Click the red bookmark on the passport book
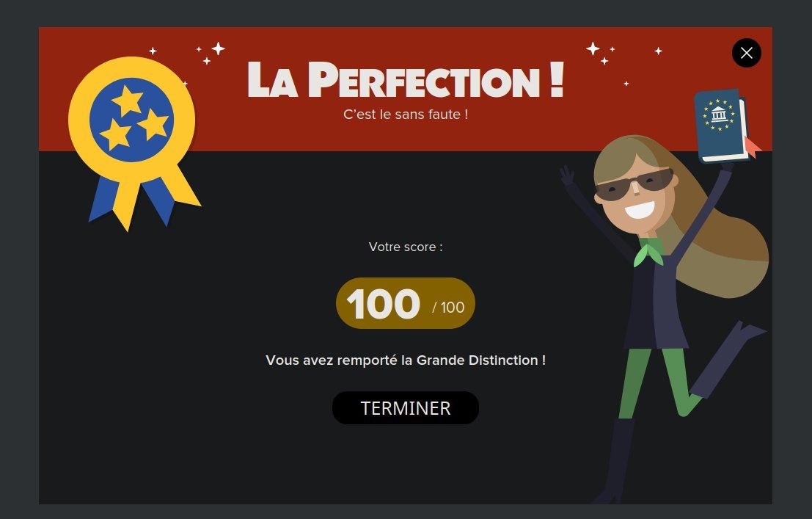Viewport: 812px width, 519px height. coord(753,148)
